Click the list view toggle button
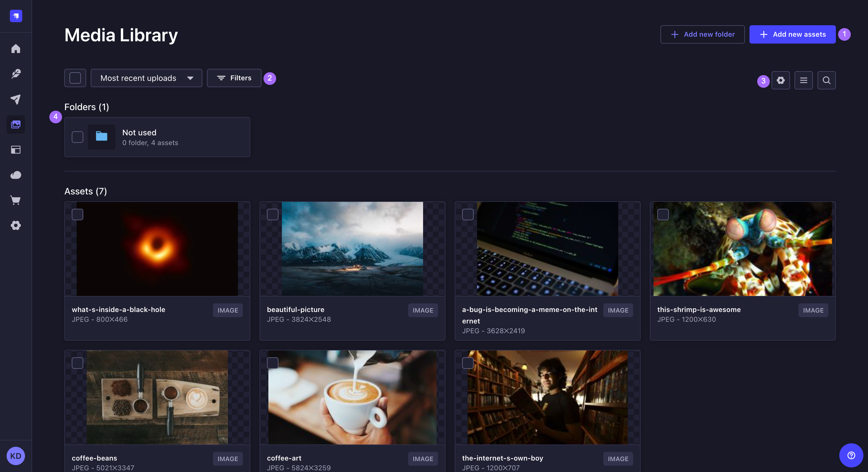This screenshot has height=472, width=868. tap(804, 80)
